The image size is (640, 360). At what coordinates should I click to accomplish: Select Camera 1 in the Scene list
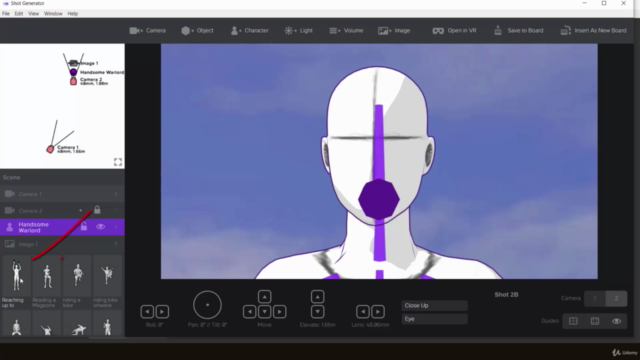[62, 194]
